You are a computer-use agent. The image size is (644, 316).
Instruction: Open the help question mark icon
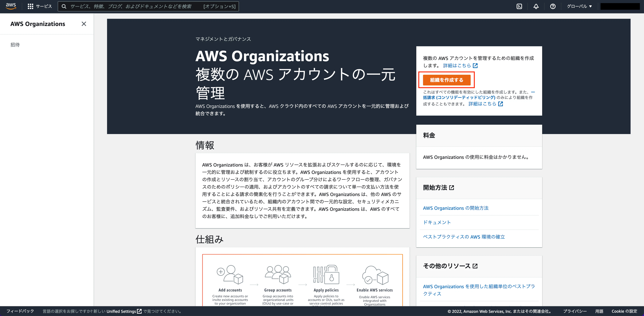pyautogui.click(x=553, y=7)
